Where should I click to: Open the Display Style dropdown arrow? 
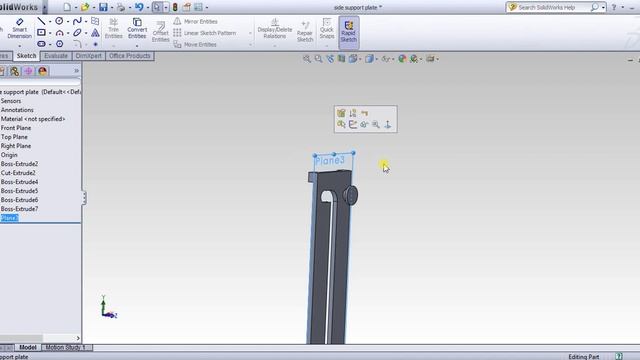[x=376, y=59]
